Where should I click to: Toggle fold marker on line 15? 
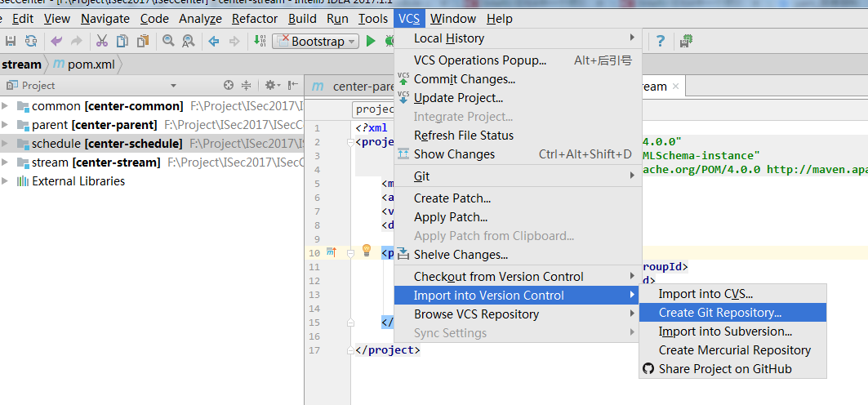click(349, 322)
